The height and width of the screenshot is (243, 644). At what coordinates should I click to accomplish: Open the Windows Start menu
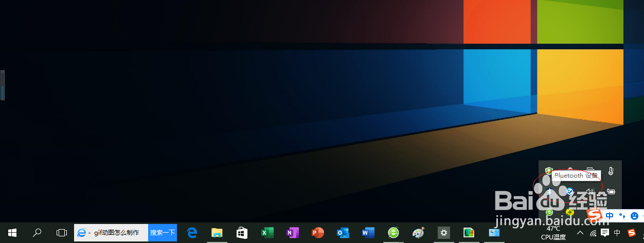(12, 233)
